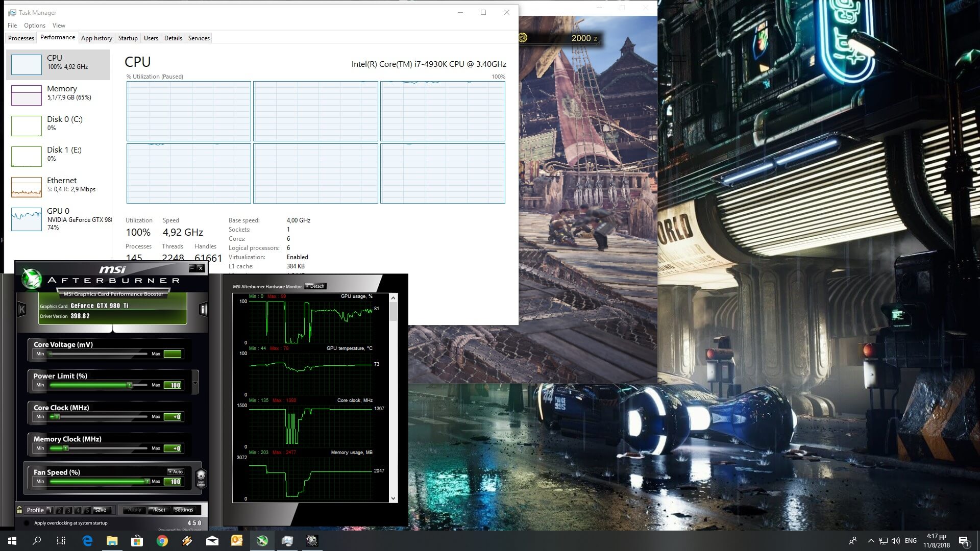Click the Disk 0 (C:) monitor icon
Image resolution: width=980 pixels, height=551 pixels.
pos(26,124)
